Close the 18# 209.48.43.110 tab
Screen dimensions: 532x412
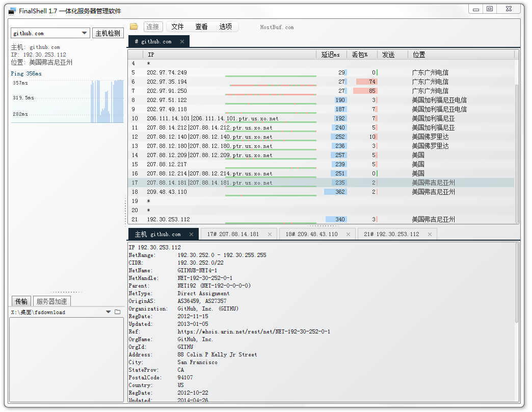tap(348, 234)
